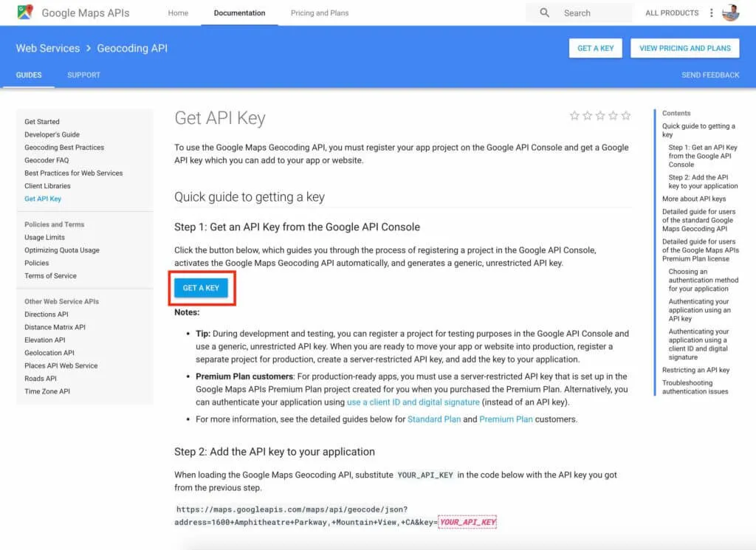Viewport: 756px width, 550px height.
Task: Open Distance Matrix API in sidebar
Action: 55,327
